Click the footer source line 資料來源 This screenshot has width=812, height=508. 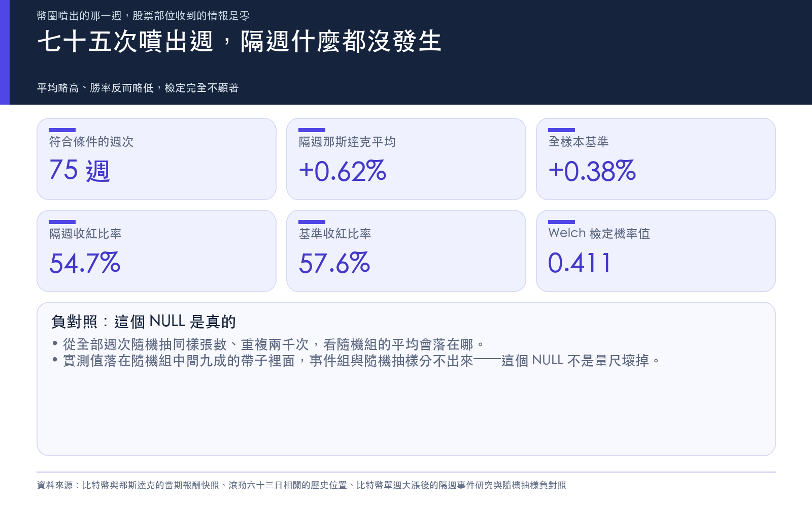click(301, 485)
